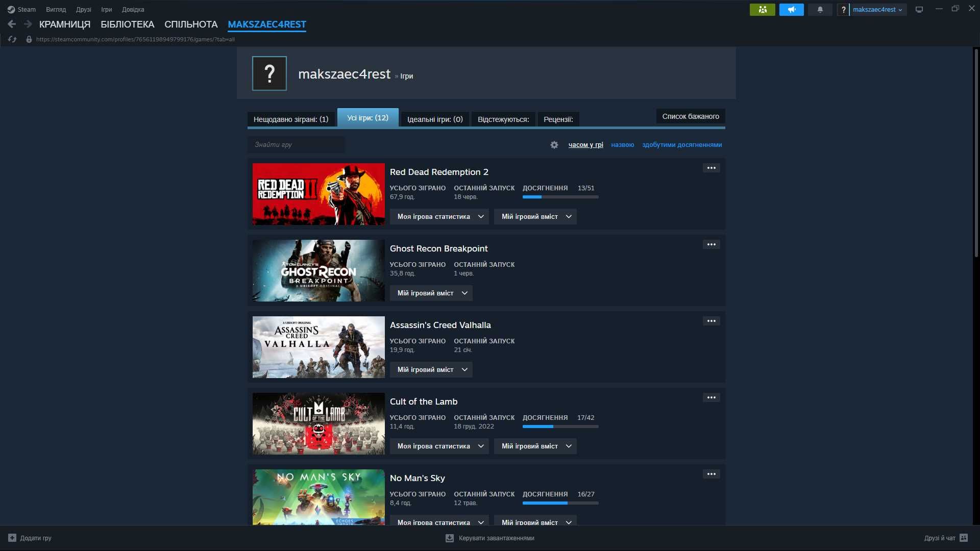980x551 pixels.
Task: Sort games by здобутими досягненнями
Action: click(682, 145)
